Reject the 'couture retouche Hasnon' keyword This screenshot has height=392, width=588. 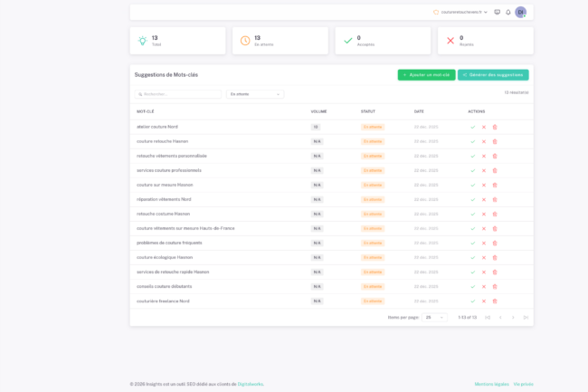pyautogui.click(x=484, y=141)
